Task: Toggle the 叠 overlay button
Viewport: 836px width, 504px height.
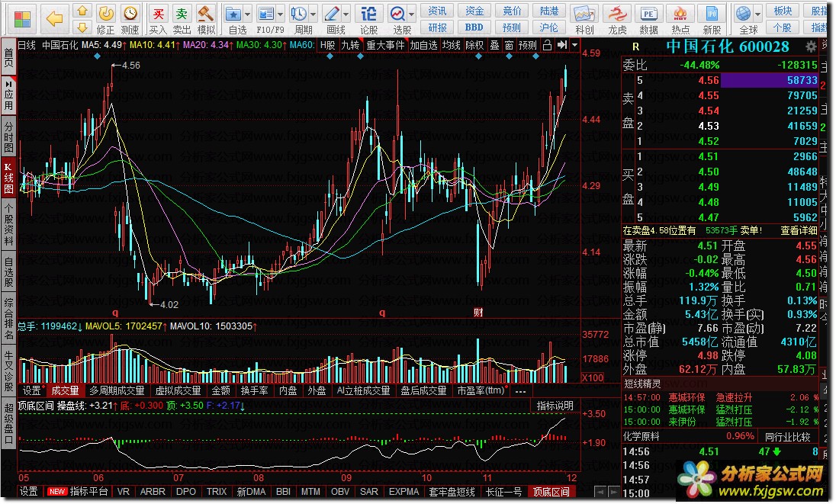Action: [495, 45]
